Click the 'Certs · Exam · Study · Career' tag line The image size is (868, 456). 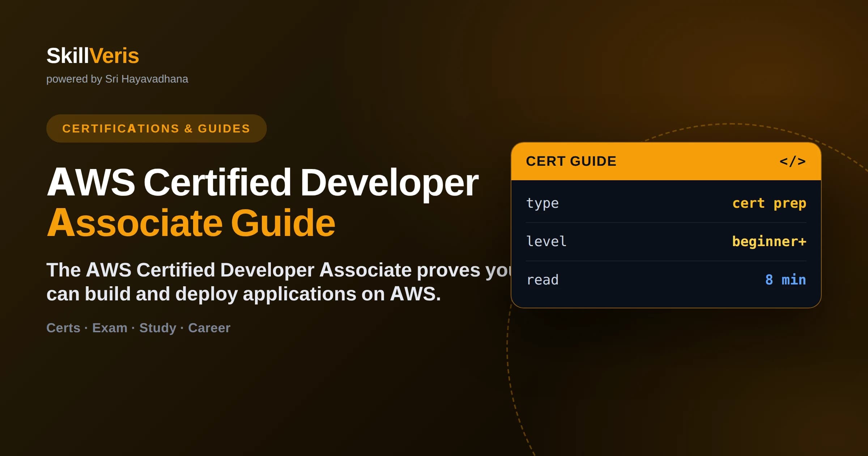[x=138, y=328]
